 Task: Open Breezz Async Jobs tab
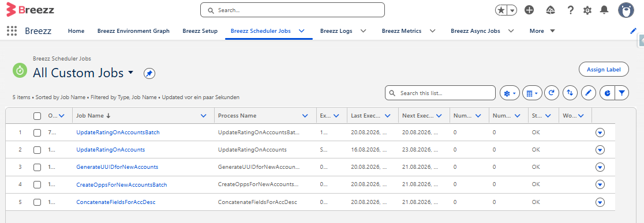(475, 31)
